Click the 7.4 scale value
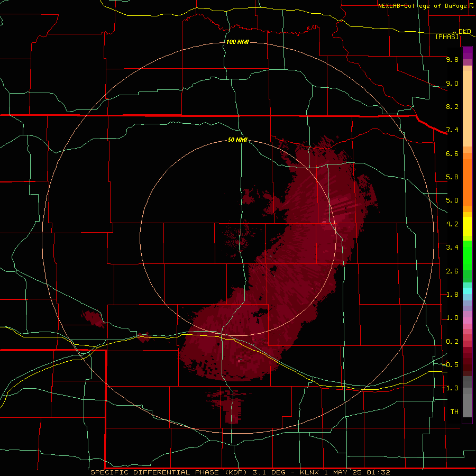Image resolution: width=476 pixels, height=476 pixels. [452, 130]
